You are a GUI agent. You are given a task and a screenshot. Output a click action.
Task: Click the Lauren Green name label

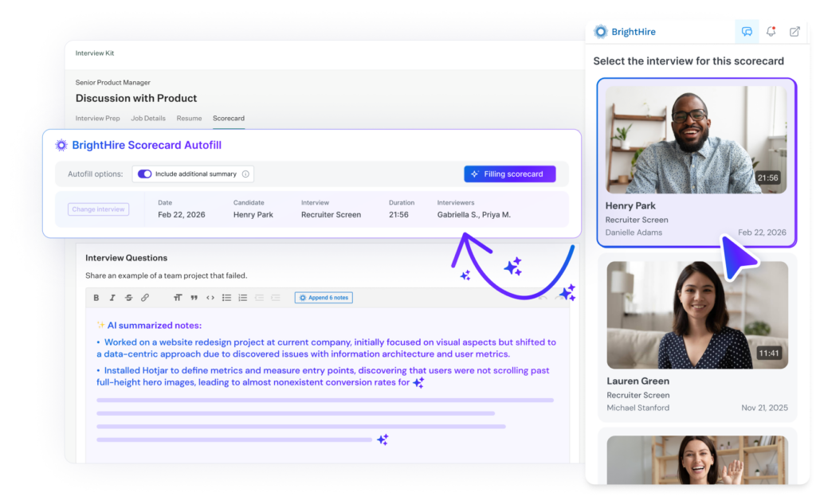click(x=638, y=381)
